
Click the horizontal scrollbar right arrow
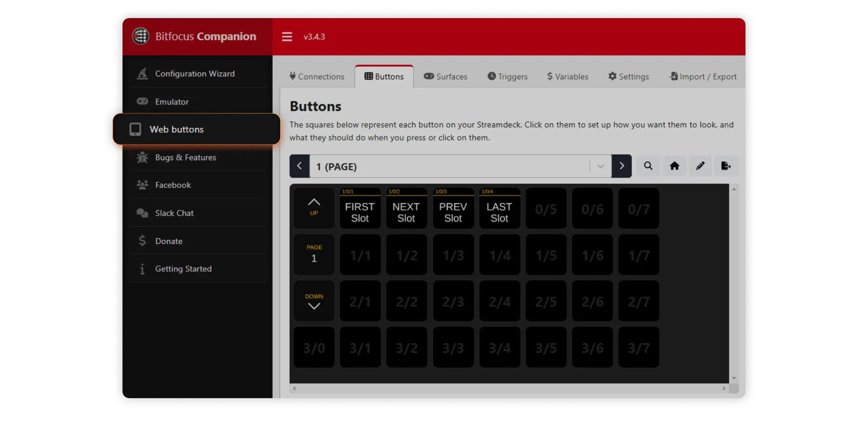coord(724,388)
